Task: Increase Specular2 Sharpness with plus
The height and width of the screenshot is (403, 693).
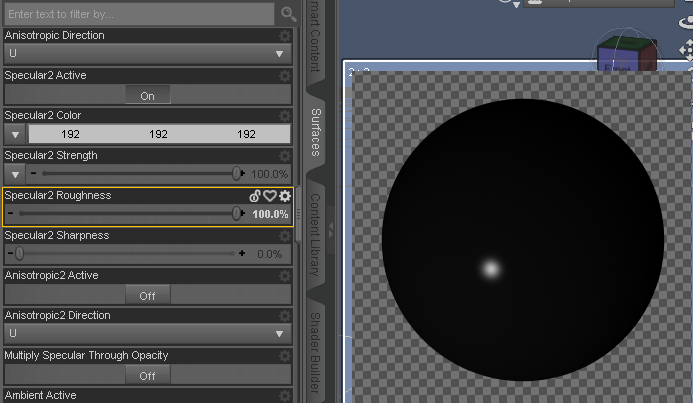Action: (242, 253)
